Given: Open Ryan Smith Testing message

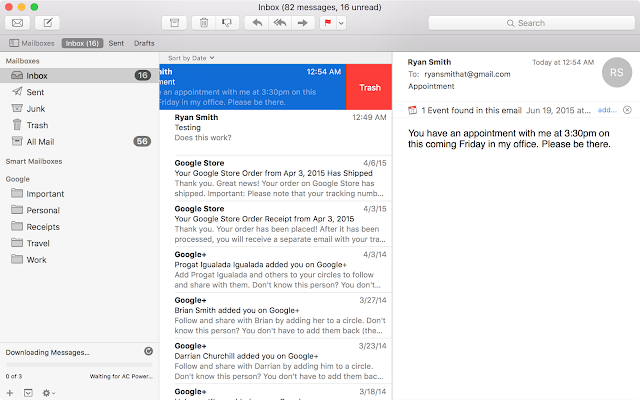Looking at the screenshot, I should (x=276, y=132).
